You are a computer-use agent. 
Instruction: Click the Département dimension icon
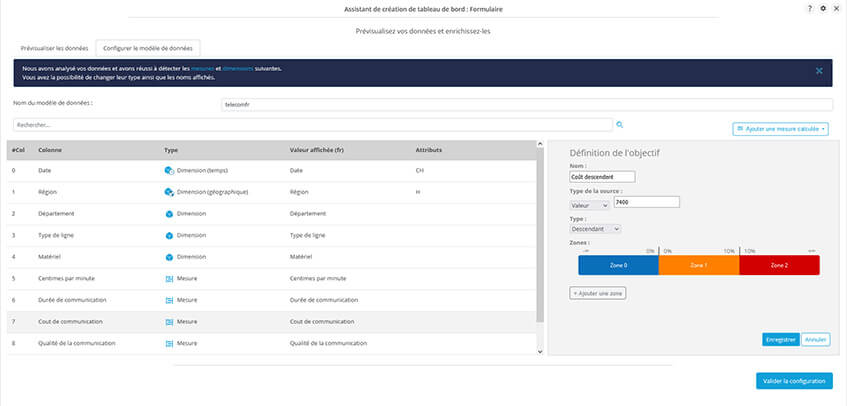tap(169, 213)
